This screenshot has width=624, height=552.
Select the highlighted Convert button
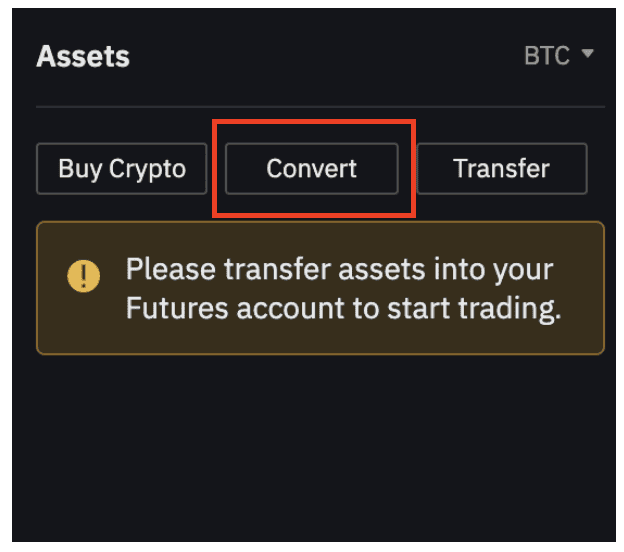pyautogui.click(x=312, y=168)
